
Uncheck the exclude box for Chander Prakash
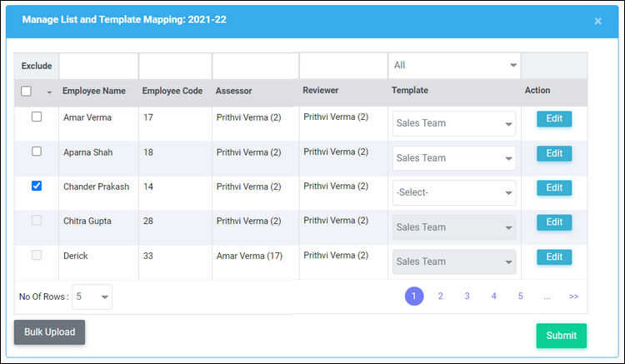[37, 186]
